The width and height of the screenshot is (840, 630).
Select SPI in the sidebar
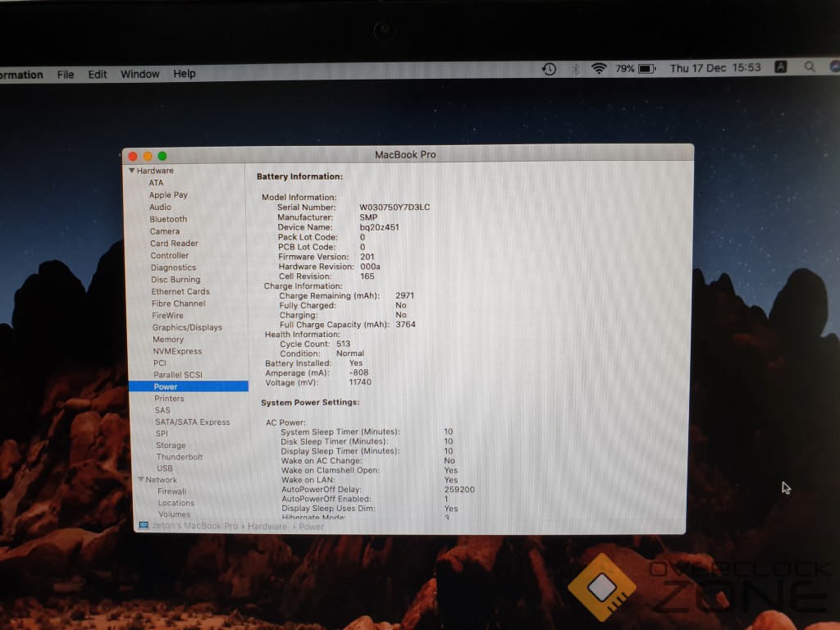point(162,433)
